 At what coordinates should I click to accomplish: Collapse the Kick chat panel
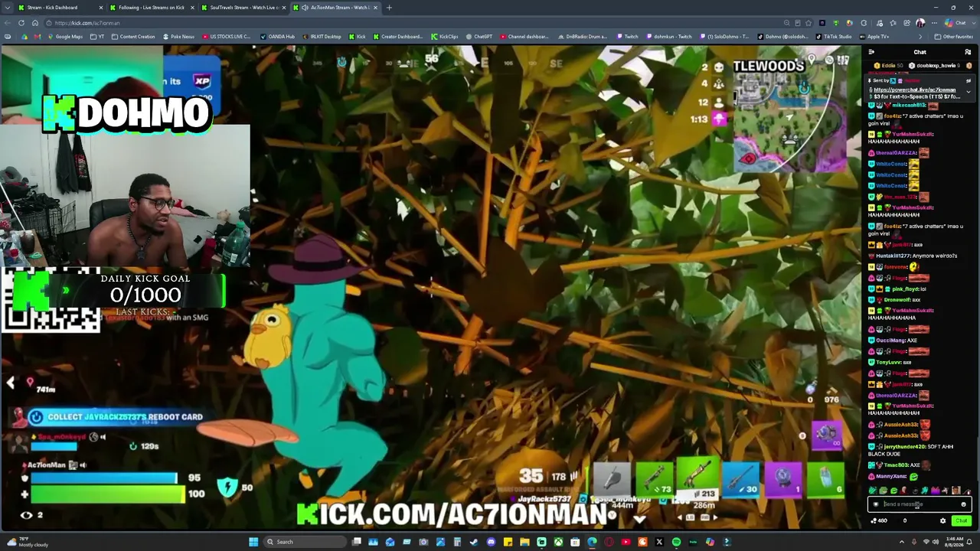(x=871, y=52)
